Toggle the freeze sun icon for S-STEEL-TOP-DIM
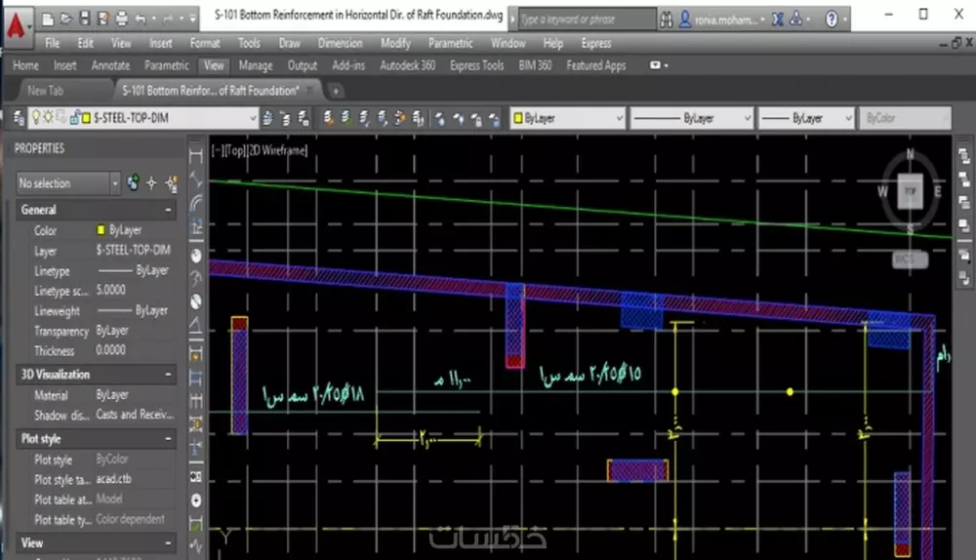 coord(49,118)
